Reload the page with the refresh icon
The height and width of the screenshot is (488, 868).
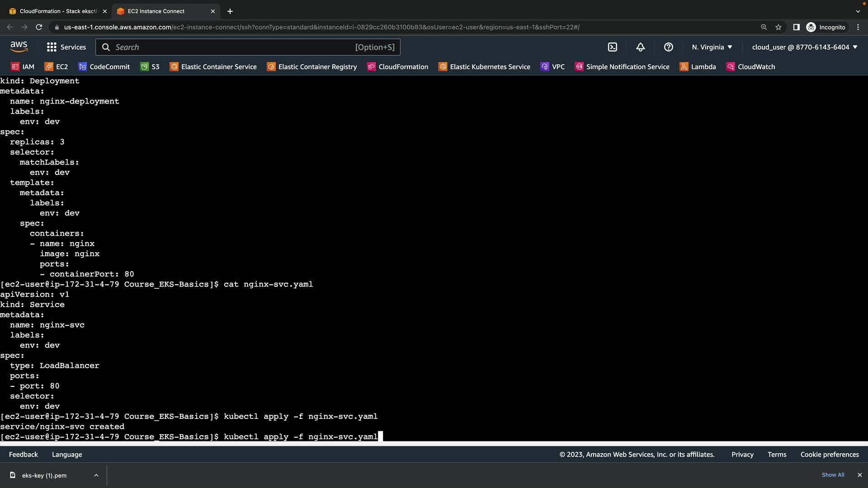click(x=39, y=27)
